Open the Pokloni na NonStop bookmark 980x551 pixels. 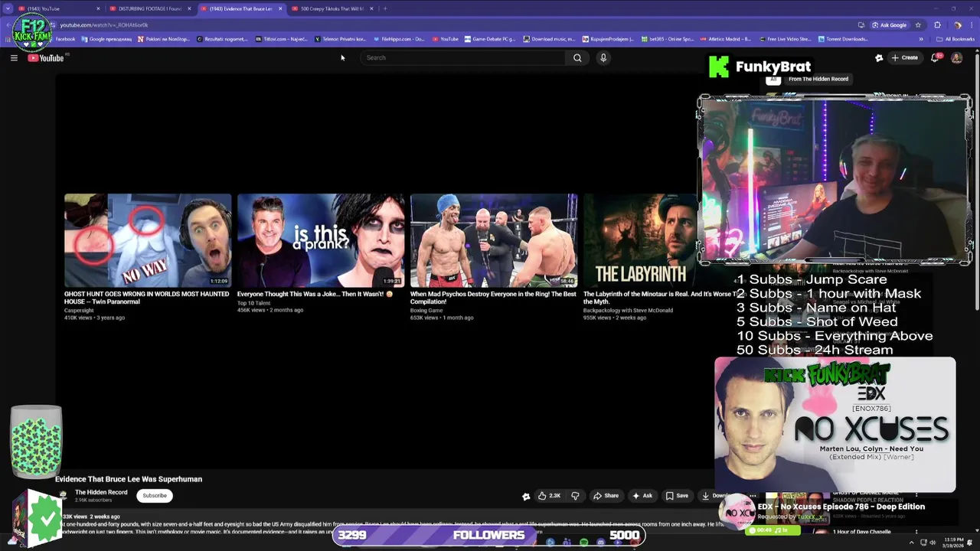pos(163,39)
